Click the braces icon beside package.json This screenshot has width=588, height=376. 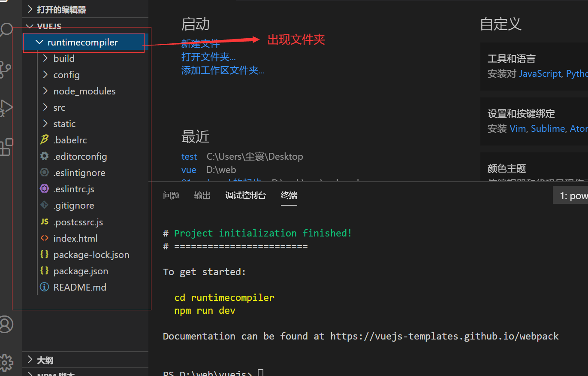[x=44, y=271]
